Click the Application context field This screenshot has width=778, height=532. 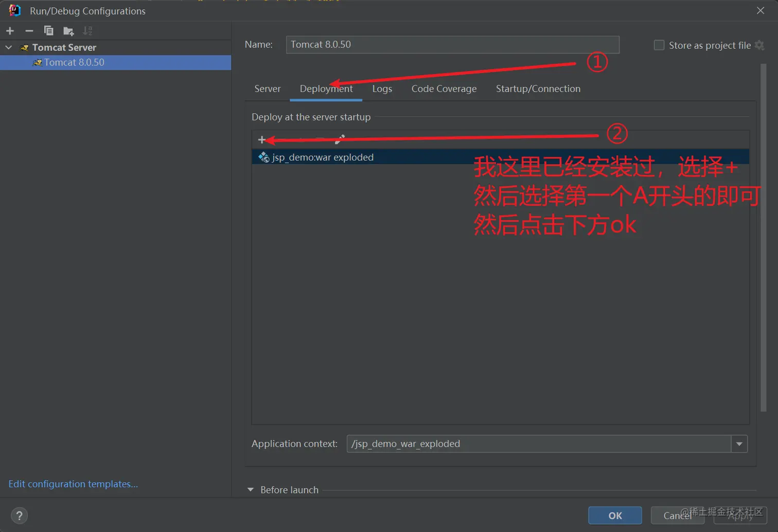click(x=539, y=444)
